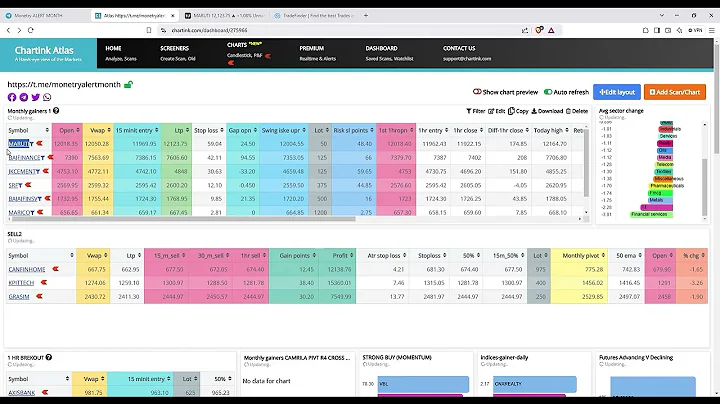Screen dimensions: 720x404
Task: Click red chart icon next to GRASIM
Action: coord(39,297)
